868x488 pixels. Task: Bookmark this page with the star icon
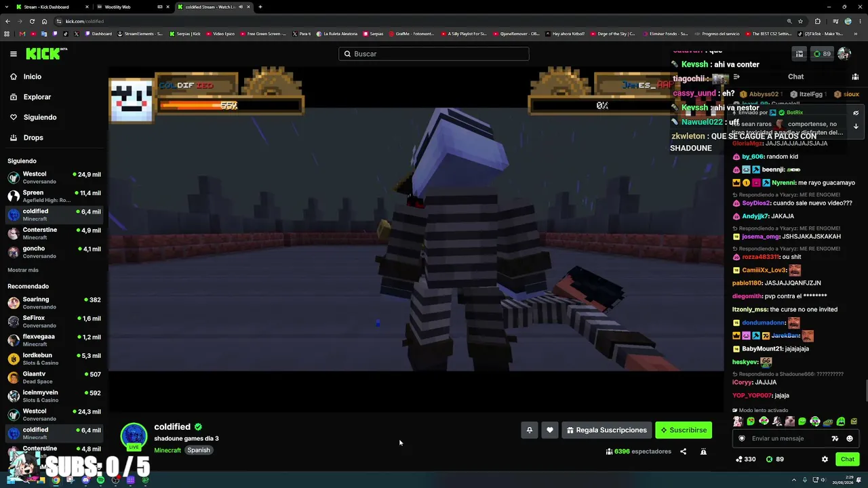pyautogui.click(x=800, y=21)
